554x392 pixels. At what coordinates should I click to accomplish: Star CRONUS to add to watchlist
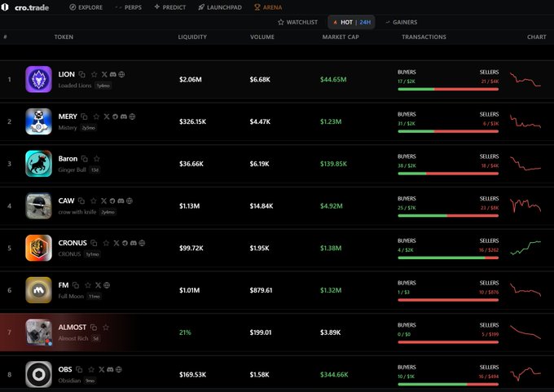pos(106,243)
